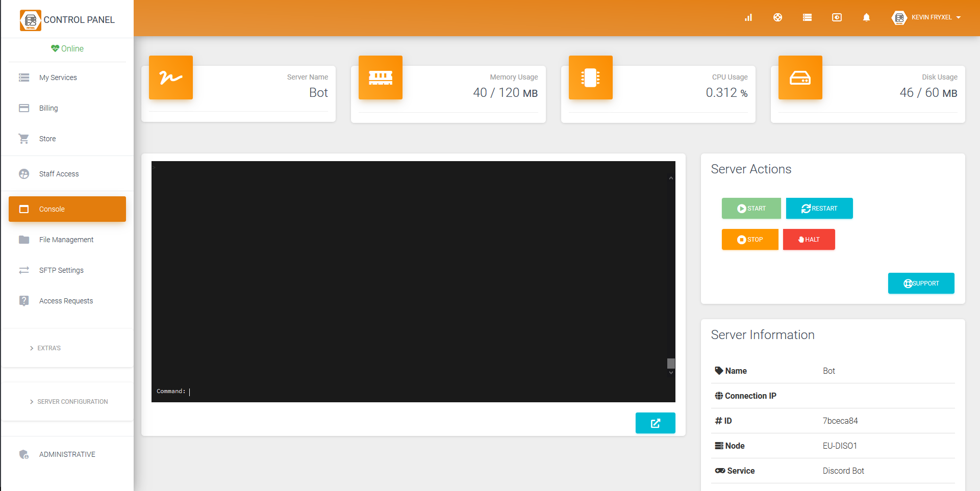Open Access Requests
Viewport: 980px width, 491px height.
(x=67, y=301)
